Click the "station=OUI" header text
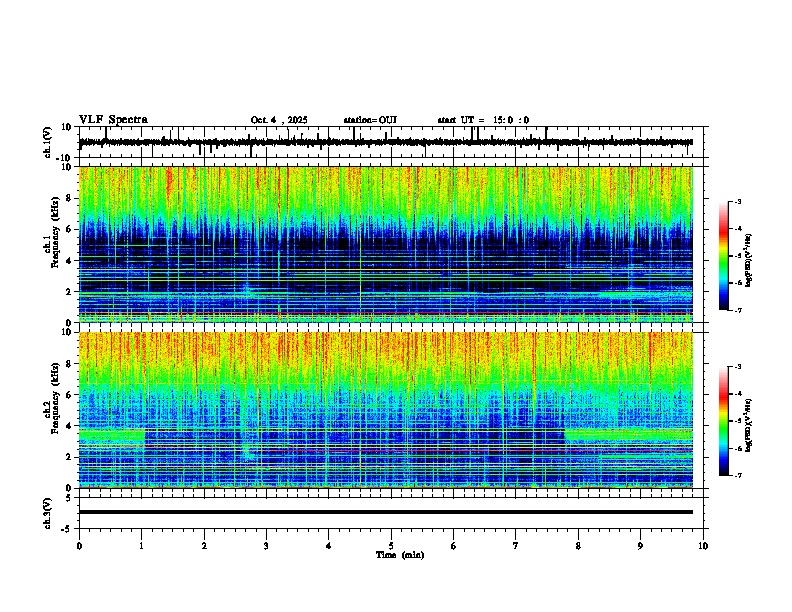Screen dimensions: 792x612 [x=370, y=120]
